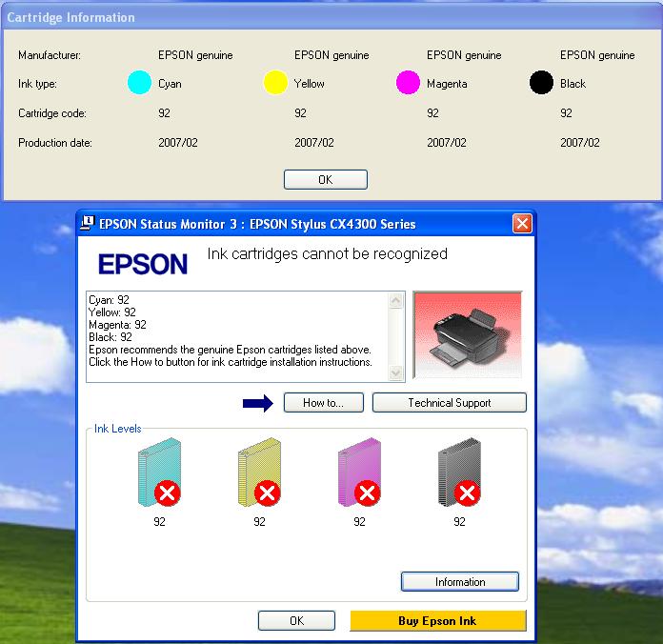The image size is (663, 644).
Task: Click the Ink type: label
Action: coord(37,84)
